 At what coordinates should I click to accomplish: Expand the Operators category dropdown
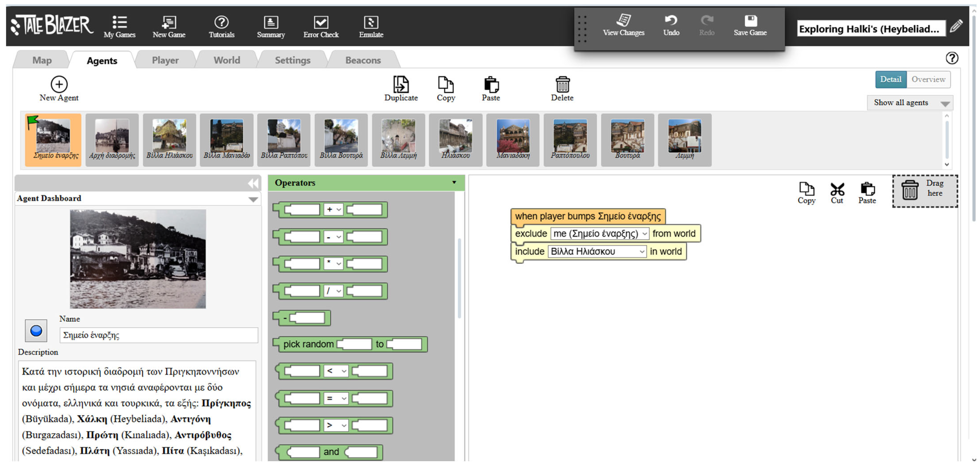tap(454, 182)
